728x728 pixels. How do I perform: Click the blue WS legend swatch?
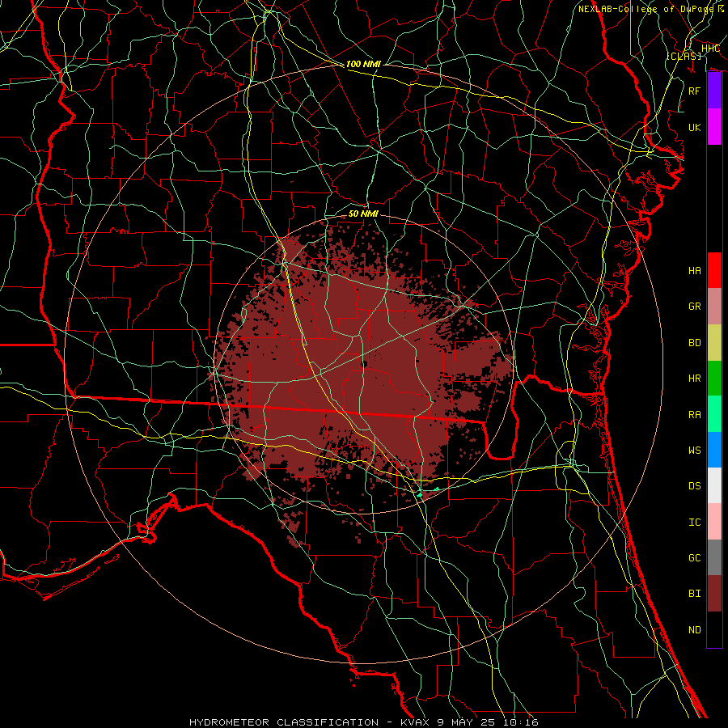(x=714, y=450)
